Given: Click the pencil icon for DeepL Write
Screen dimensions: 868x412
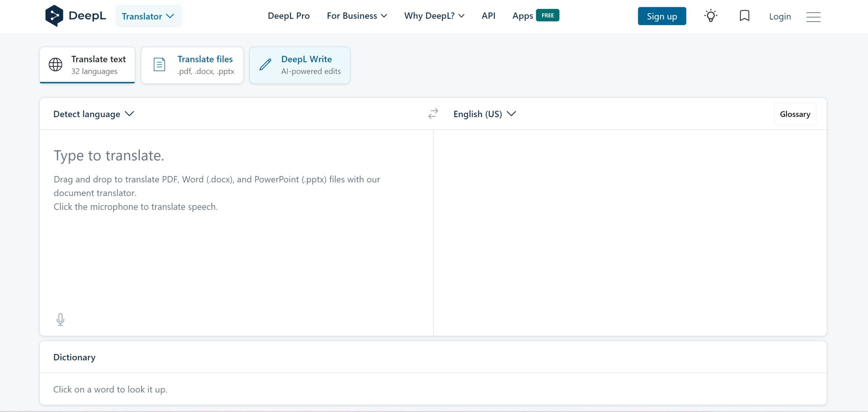Looking at the screenshot, I should (x=265, y=64).
